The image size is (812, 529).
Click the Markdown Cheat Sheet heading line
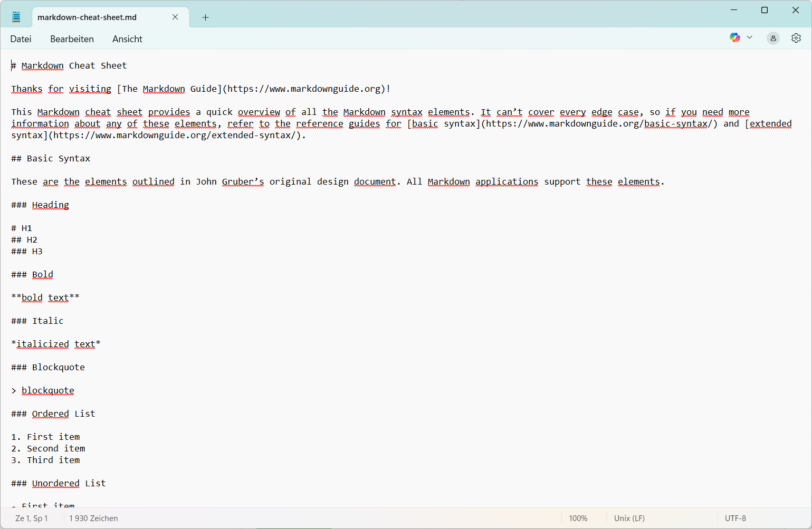coord(69,65)
